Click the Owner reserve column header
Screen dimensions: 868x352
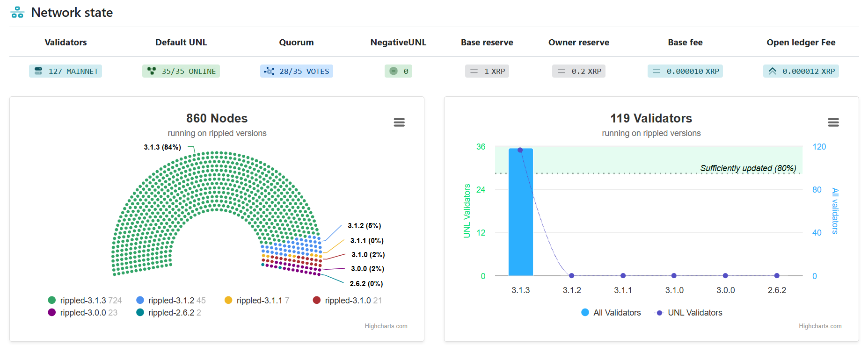(x=579, y=42)
